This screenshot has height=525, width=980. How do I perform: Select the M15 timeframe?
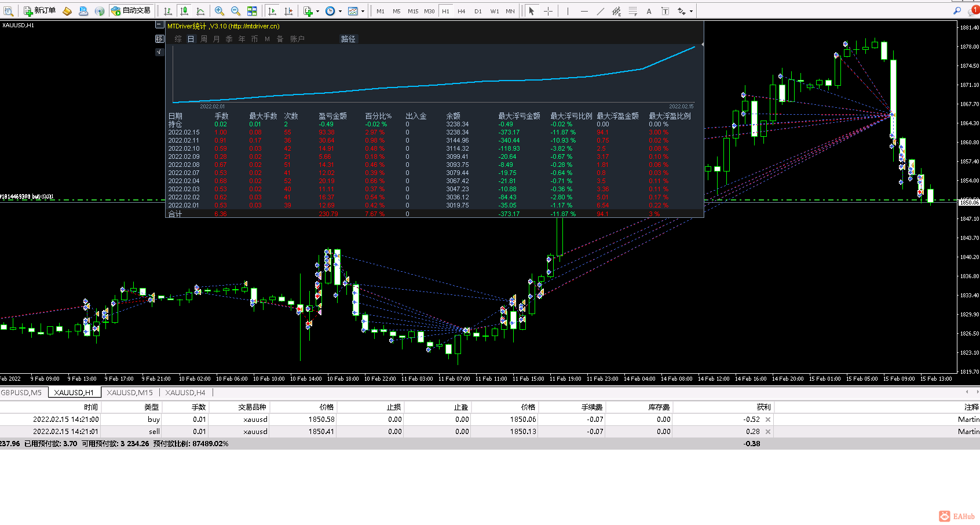coord(413,11)
